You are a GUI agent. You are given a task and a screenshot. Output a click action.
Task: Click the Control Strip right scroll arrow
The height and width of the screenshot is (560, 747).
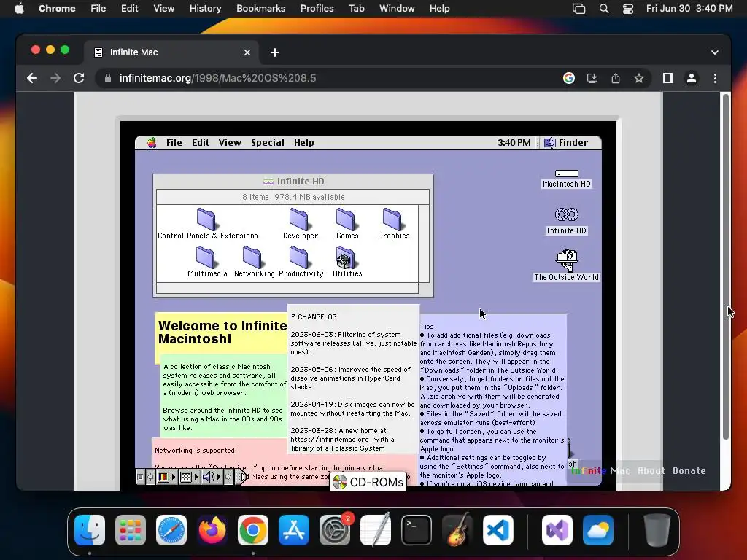(228, 477)
